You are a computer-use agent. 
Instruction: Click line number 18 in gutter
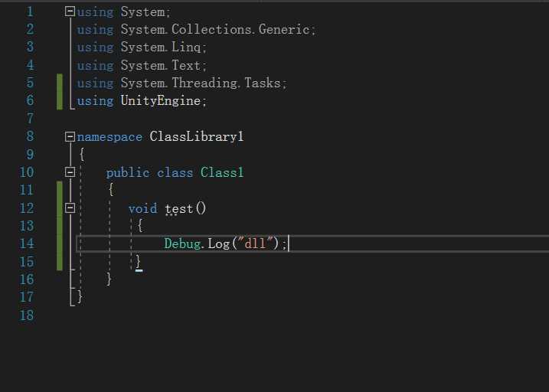pos(27,315)
